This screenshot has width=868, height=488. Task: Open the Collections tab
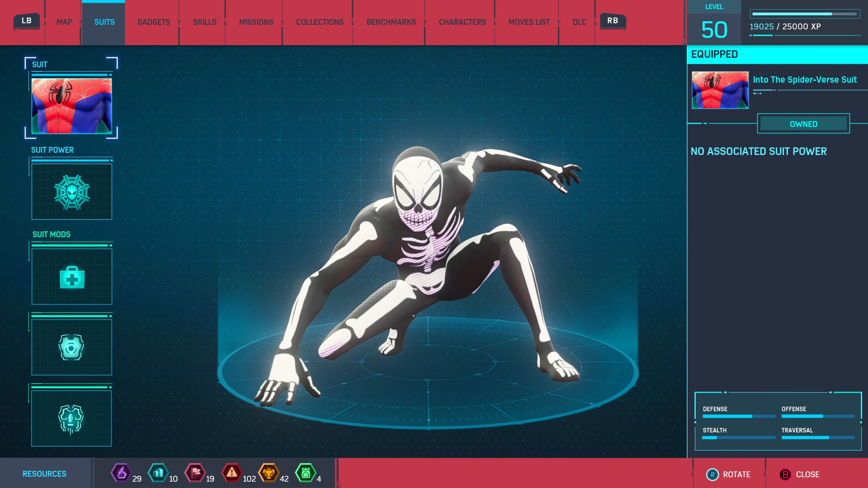(x=320, y=22)
